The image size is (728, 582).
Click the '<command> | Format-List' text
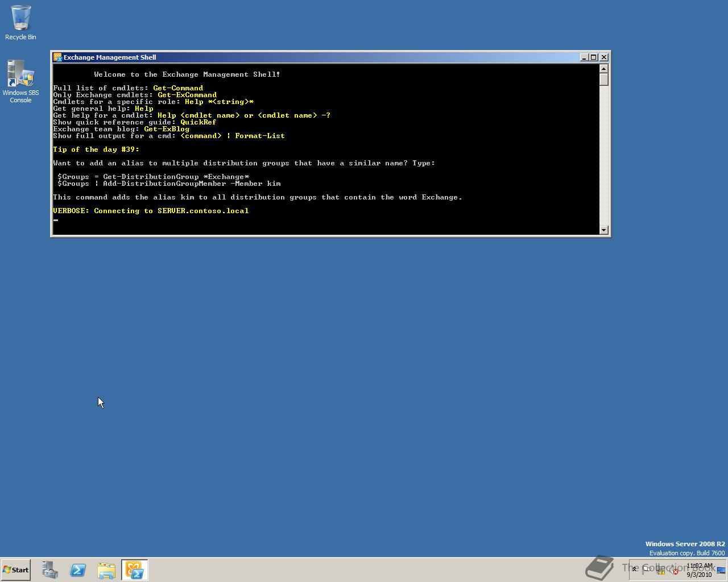click(233, 136)
